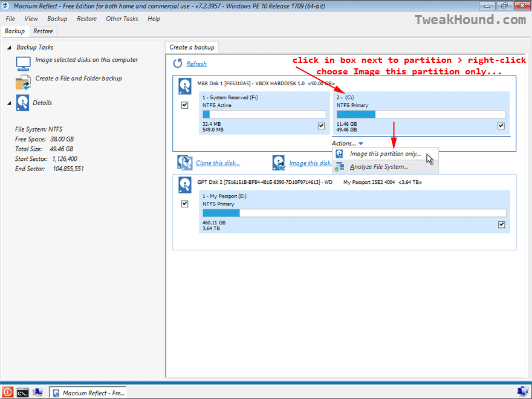
Task: Click the network computers taskbar icon
Action: pyautogui.click(x=37, y=392)
